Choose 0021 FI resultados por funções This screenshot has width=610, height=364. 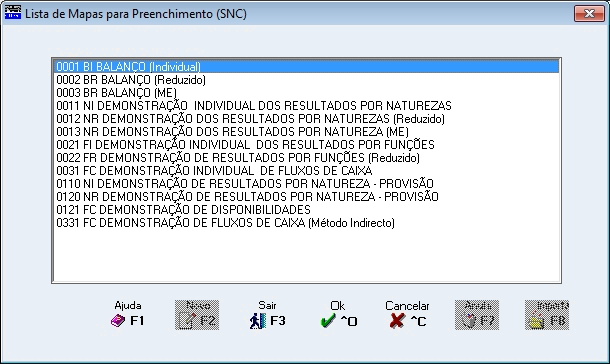click(306, 145)
